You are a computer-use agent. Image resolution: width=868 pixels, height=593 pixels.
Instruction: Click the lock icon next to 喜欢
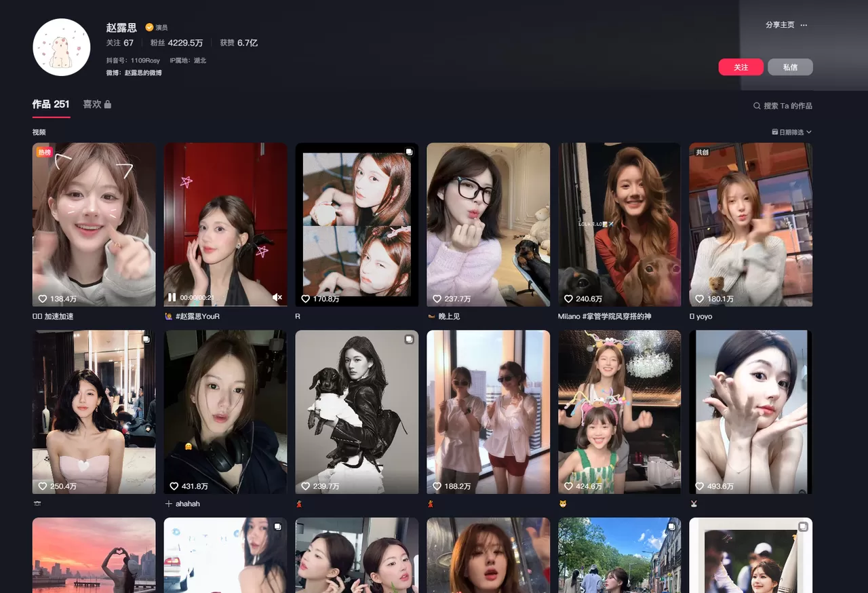(108, 104)
